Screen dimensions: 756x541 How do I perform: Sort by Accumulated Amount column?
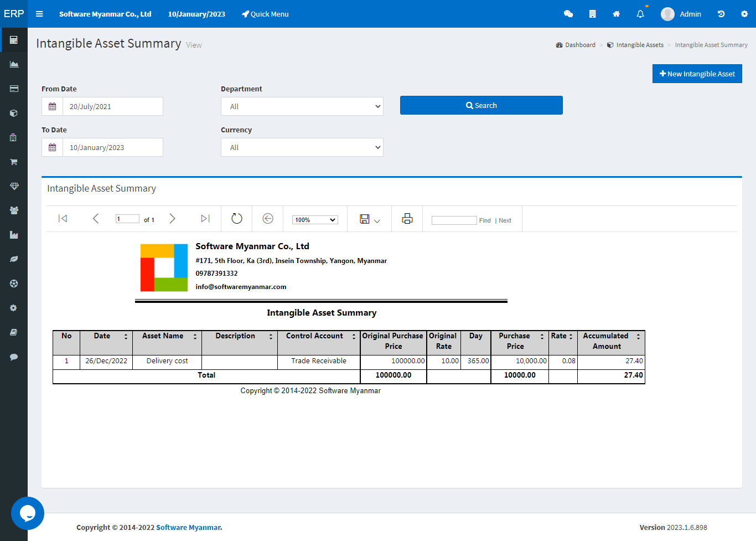(x=638, y=337)
